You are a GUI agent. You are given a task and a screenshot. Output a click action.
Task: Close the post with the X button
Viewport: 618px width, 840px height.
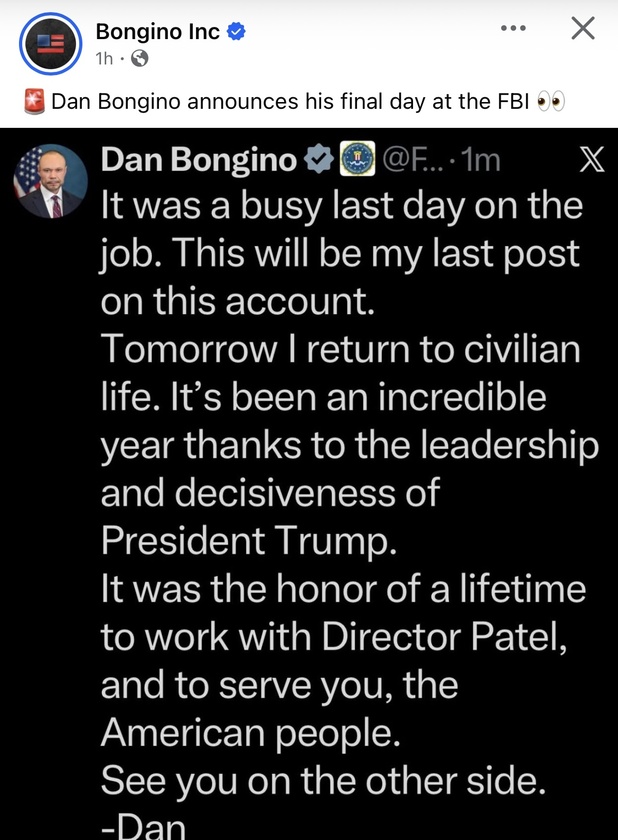click(582, 29)
